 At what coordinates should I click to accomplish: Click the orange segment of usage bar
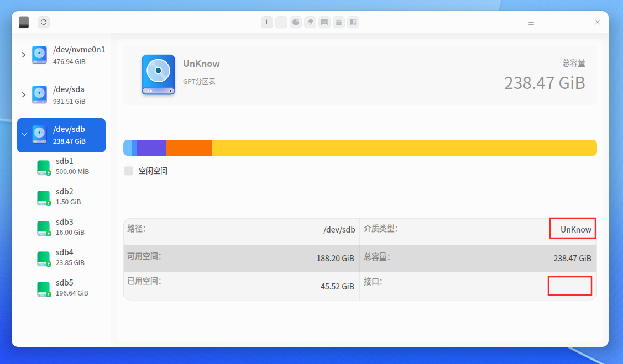189,147
